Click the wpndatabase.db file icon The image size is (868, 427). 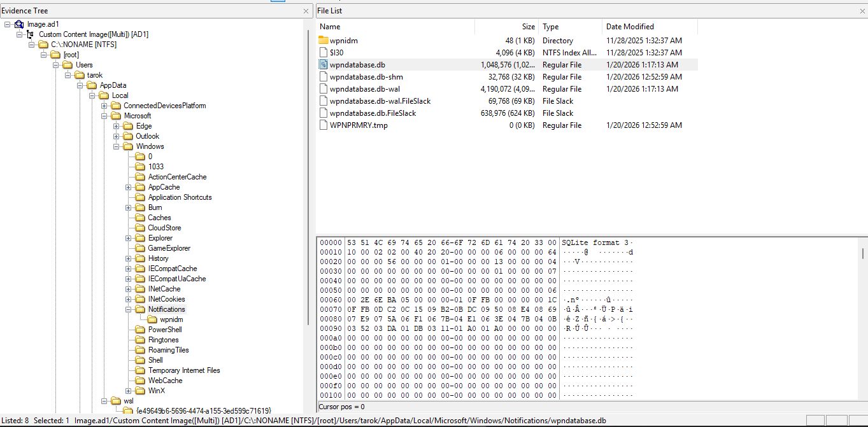(323, 65)
